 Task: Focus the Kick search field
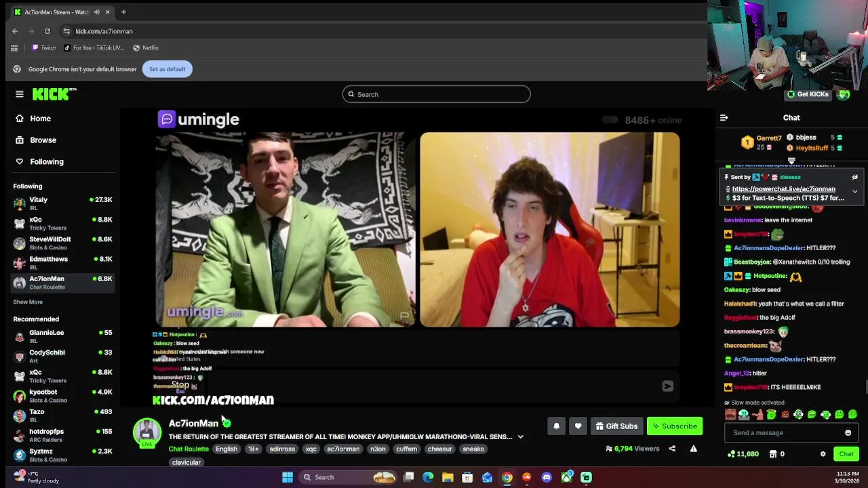click(436, 94)
